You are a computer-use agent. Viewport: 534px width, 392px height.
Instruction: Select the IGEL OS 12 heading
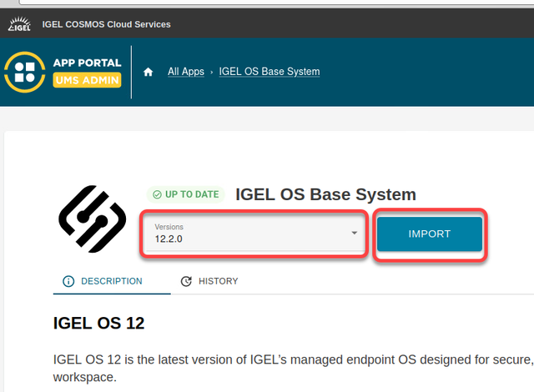[98, 324]
